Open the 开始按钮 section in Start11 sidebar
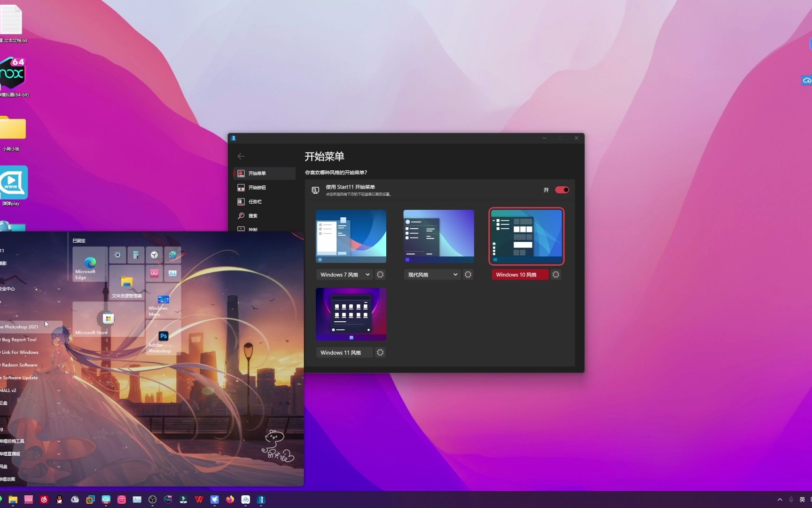Screen dimensions: 812x508 (x=264, y=187)
